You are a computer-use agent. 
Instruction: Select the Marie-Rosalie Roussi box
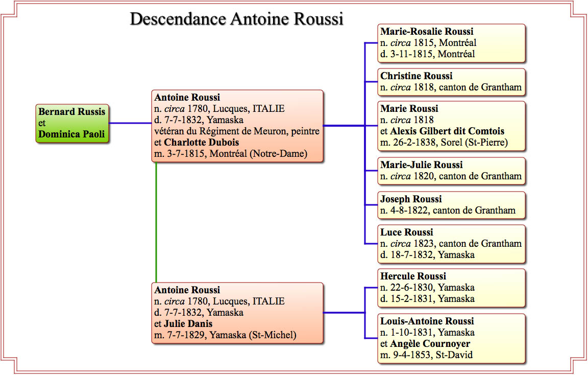click(x=451, y=43)
